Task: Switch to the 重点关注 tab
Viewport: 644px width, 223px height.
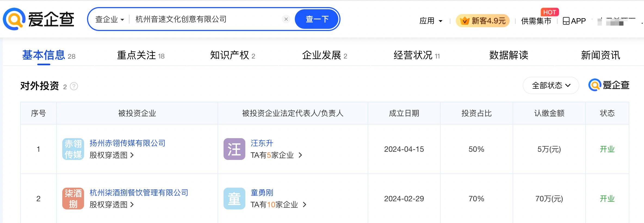Action: pos(141,55)
